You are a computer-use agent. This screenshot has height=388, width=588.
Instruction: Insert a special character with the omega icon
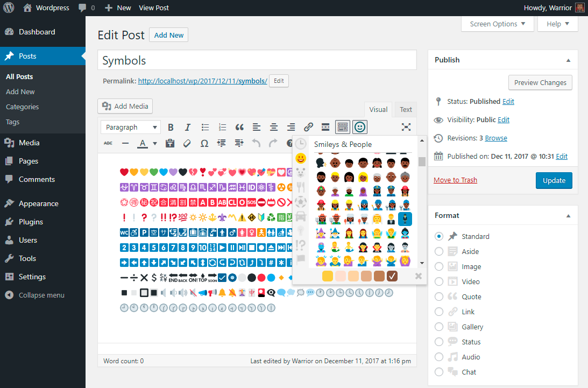pos(204,143)
